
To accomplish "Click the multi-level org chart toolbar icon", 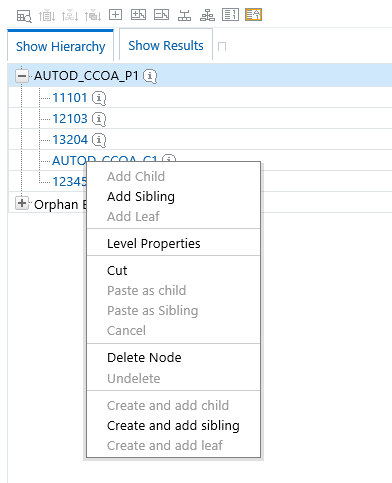I will tap(207, 15).
